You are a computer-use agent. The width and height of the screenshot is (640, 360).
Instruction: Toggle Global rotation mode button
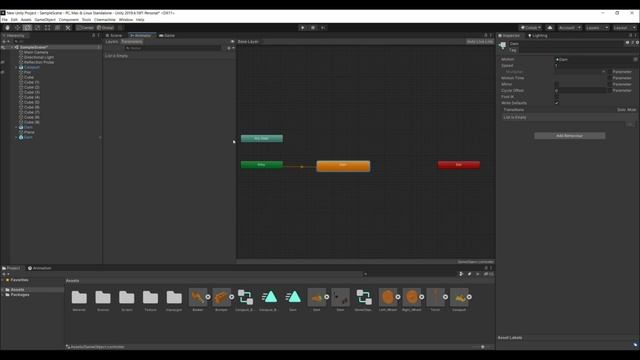coord(106,28)
